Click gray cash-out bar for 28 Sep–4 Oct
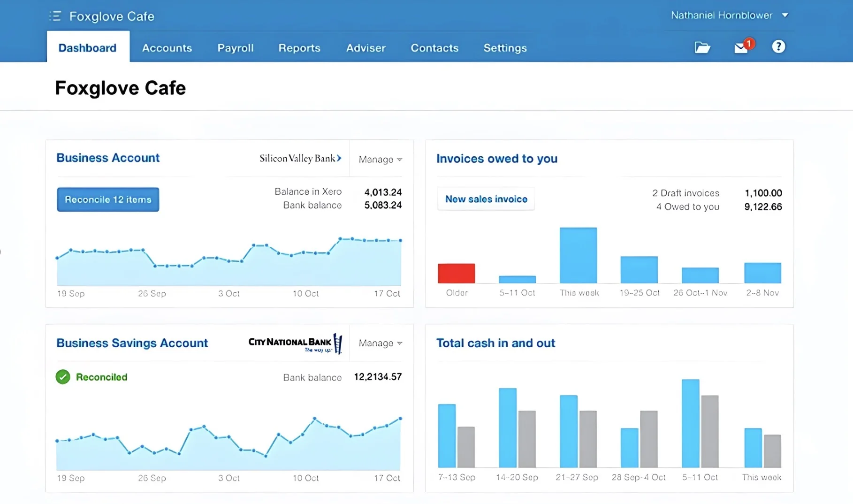The width and height of the screenshot is (853, 504). [649, 439]
